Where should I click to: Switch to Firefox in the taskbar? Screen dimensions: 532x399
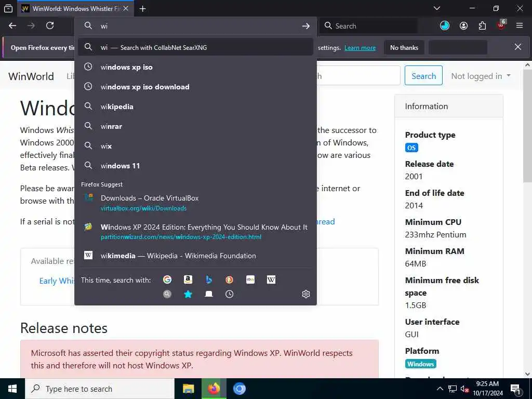[x=214, y=389]
